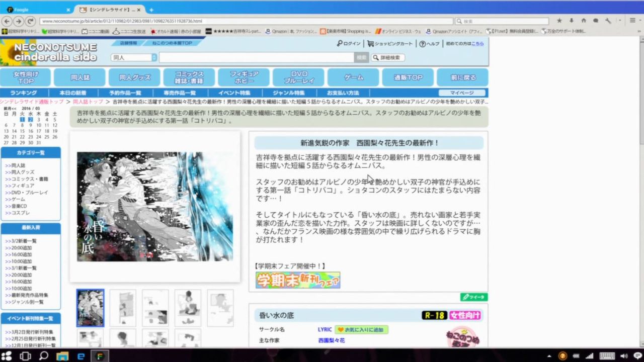The width and height of the screenshot is (644, 362).
Task: Open a new tab with plus button
Action: pos(151,10)
